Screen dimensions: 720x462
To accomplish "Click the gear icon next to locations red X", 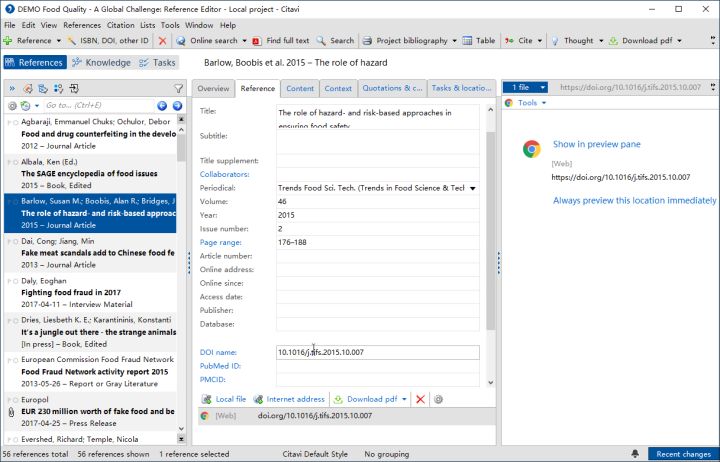I will 438,399.
